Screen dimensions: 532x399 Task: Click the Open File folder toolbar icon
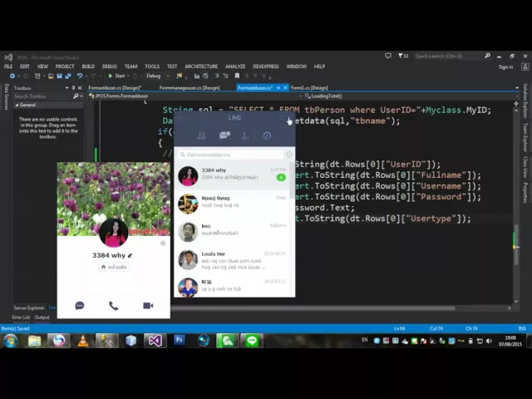[51, 76]
